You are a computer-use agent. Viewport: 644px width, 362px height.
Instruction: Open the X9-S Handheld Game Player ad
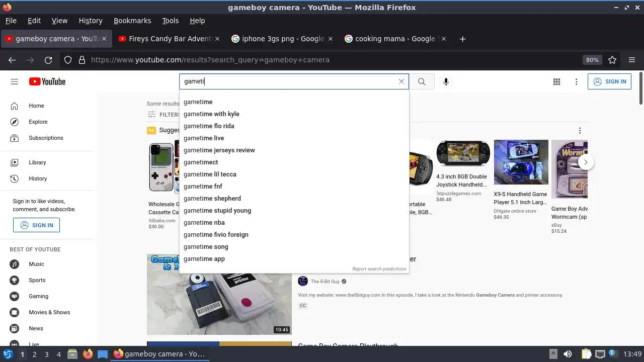tap(521, 180)
